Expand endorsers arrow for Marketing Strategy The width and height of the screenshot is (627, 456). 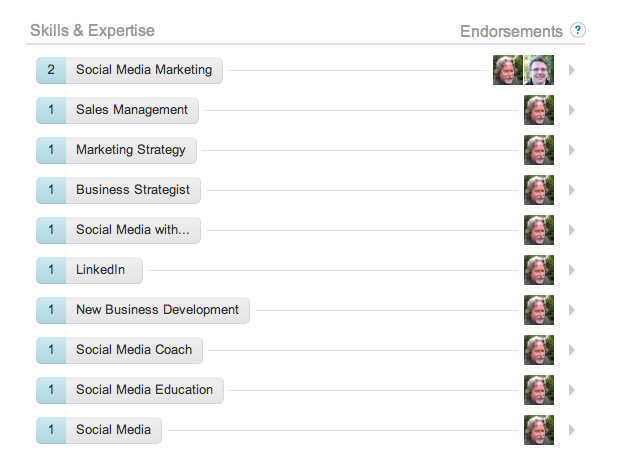pos(572,150)
